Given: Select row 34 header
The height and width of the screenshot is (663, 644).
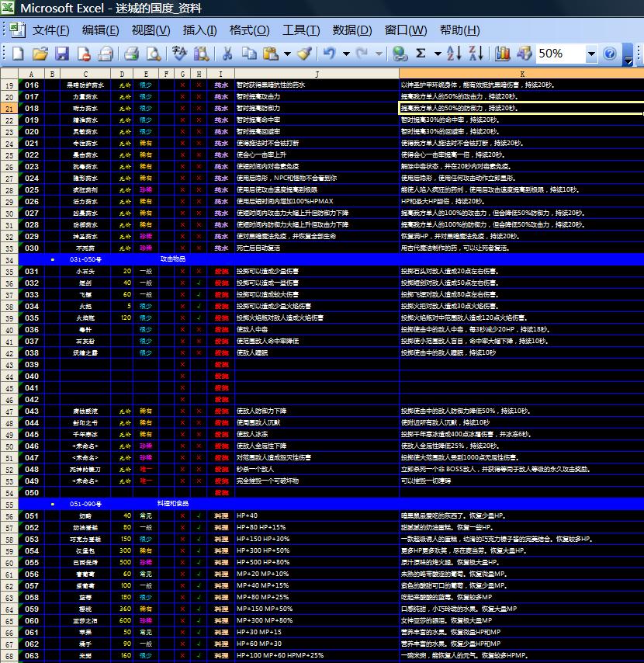Looking at the screenshot, I should (9, 259).
